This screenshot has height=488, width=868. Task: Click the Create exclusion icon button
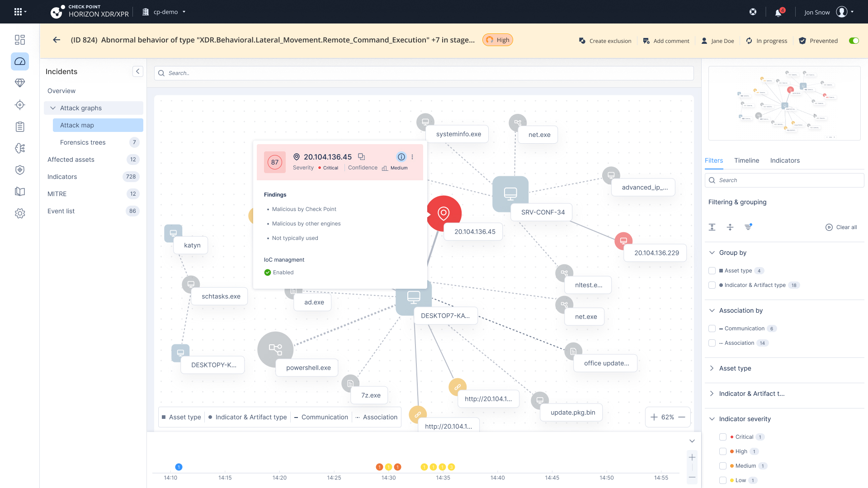point(582,41)
